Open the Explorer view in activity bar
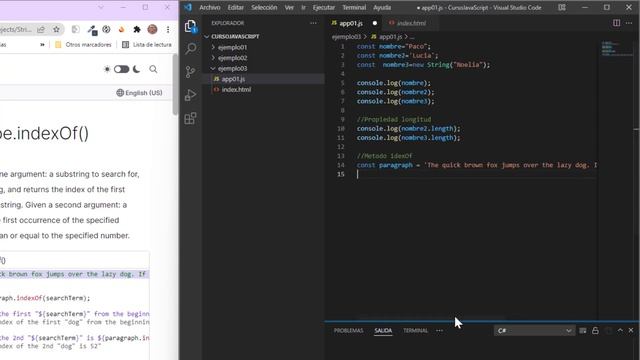This screenshot has height=360, width=640. (x=191, y=27)
